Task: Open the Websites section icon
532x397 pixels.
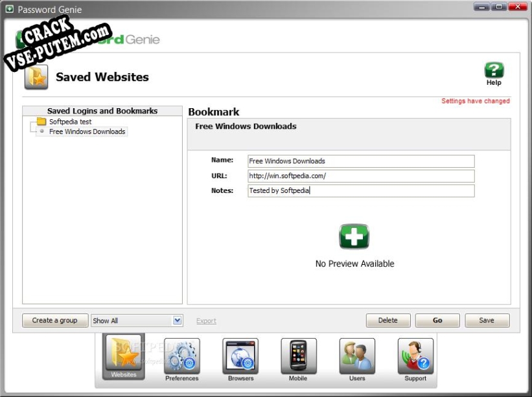Action: (x=123, y=355)
